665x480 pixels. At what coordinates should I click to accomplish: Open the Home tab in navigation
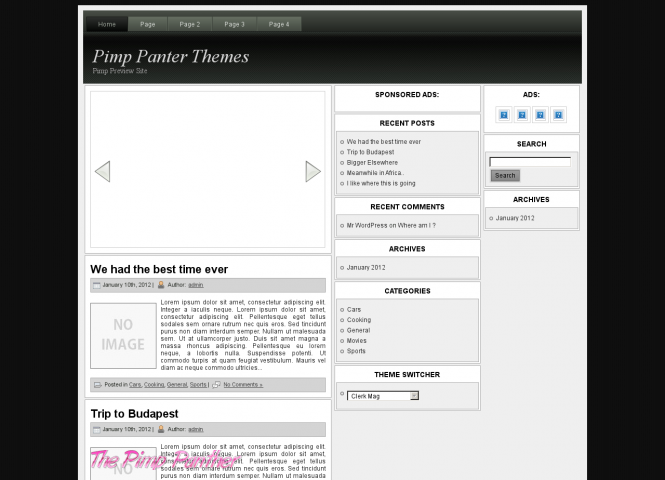coord(107,24)
